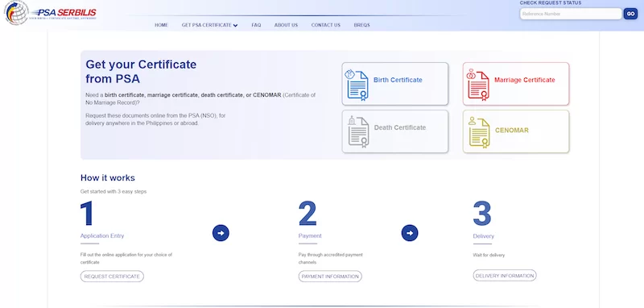
Task: Focus the Reference Number input field
Action: coord(571,14)
